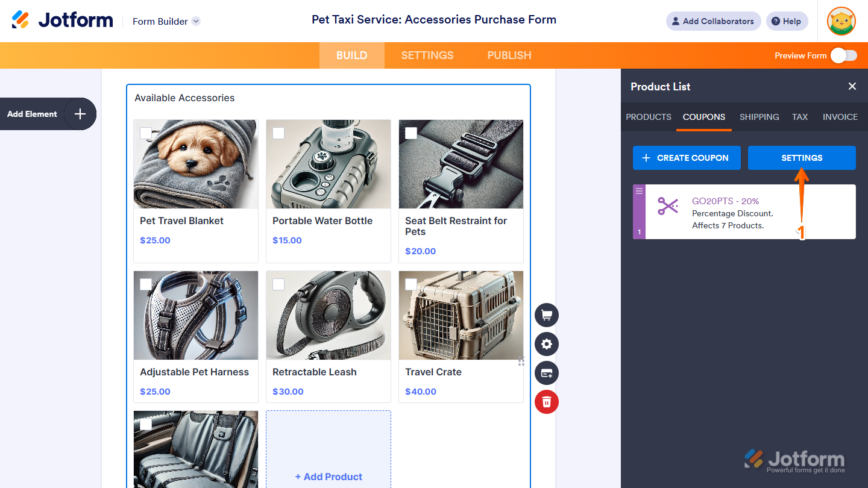Image resolution: width=868 pixels, height=488 pixels.
Task: Click the cart icon beside the product list
Action: click(547, 315)
